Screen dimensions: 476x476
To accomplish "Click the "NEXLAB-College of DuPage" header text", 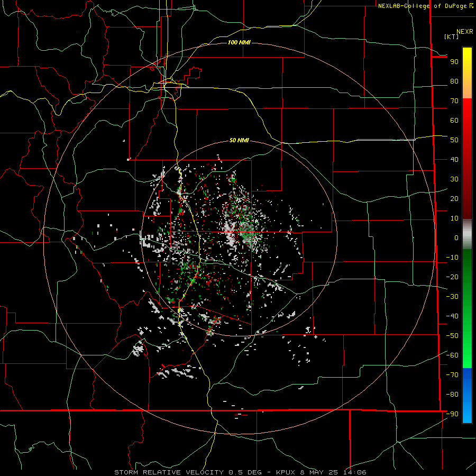I will pos(423,6).
